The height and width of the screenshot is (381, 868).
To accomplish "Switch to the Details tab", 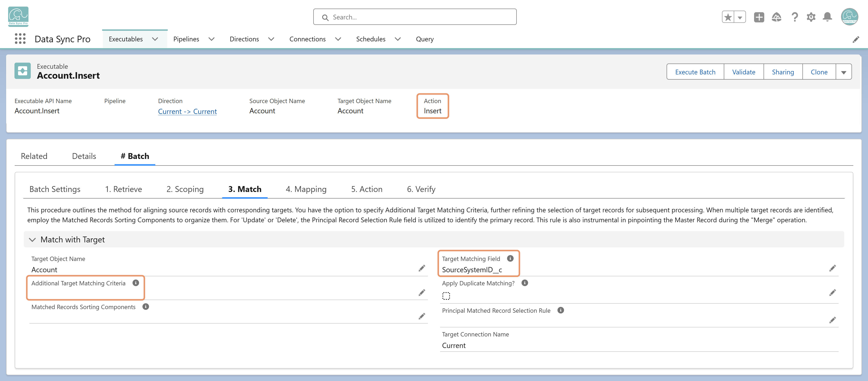I will point(84,156).
